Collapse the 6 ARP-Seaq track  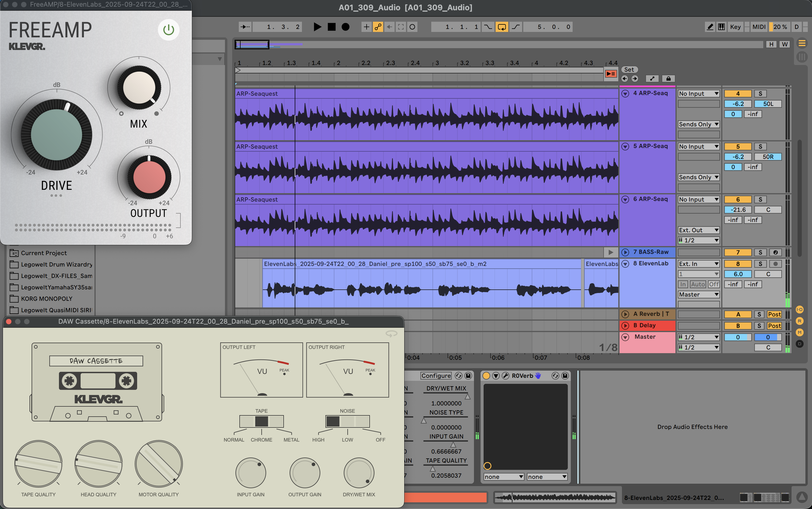(x=625, y=199)
